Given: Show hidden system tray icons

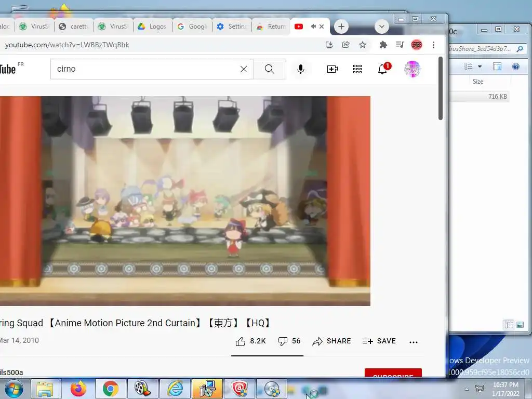Looking at the screenshot, I should (x=467, y=389).
